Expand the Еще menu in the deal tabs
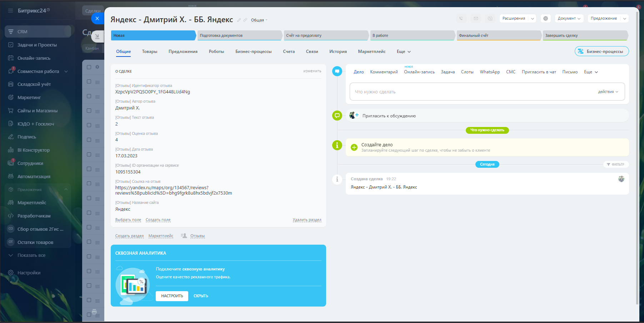Viewport: 644px width, 323px height. click(x=404, y=52)
